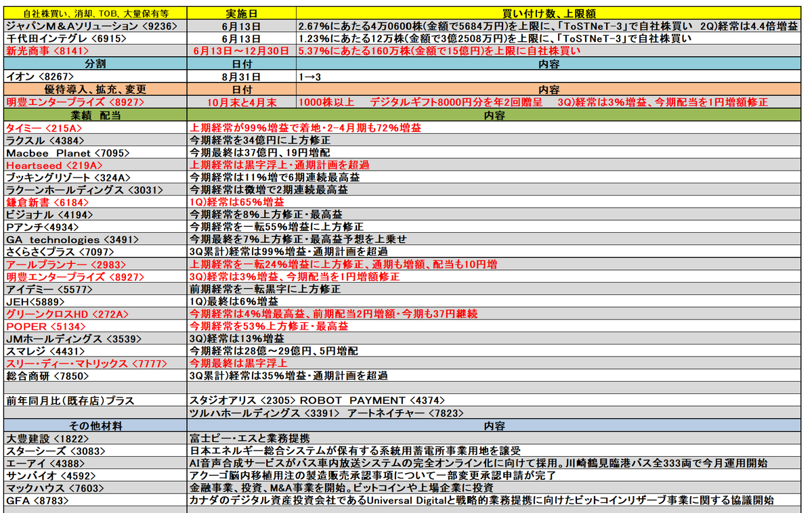Select the 大豊建設 <1822> cell
The height and width of the screenshot is (513, 812).
pyautogui.click(x=95, y=439)
